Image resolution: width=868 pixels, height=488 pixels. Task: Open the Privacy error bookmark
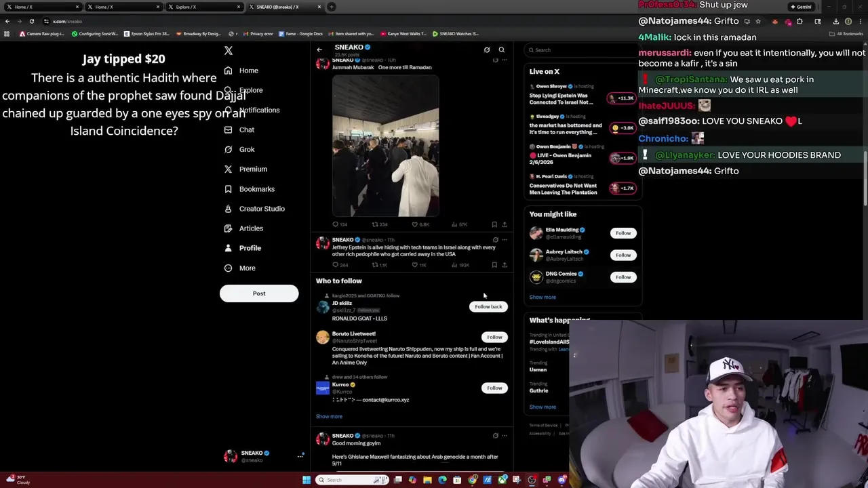[258, 34]
